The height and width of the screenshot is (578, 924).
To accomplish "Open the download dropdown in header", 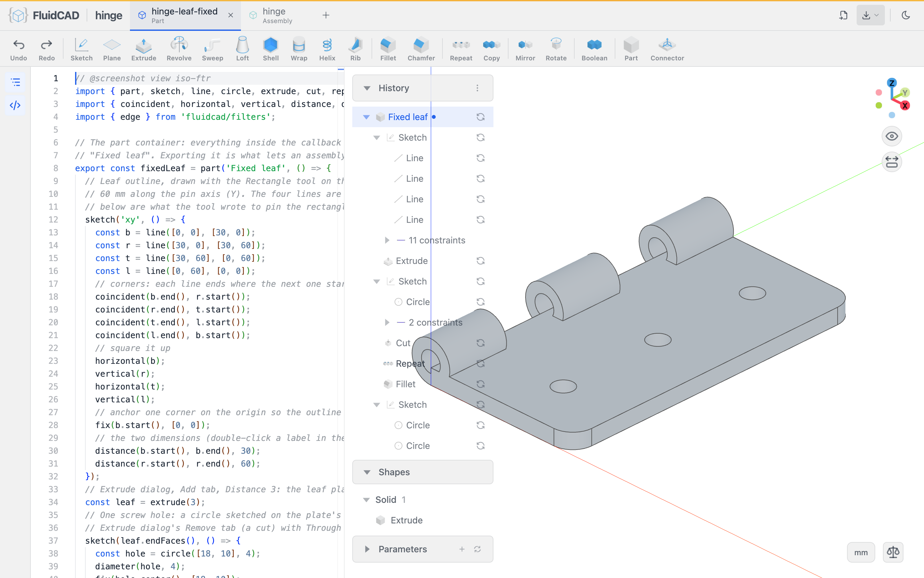I will 870,15.
